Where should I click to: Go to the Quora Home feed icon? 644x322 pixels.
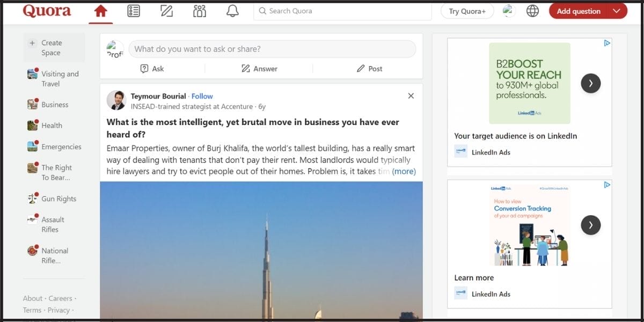[x=100, y=11]
